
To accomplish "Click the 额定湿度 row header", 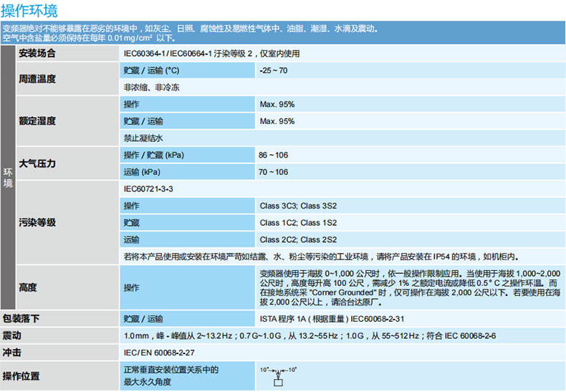I will (x=37, y=121).
